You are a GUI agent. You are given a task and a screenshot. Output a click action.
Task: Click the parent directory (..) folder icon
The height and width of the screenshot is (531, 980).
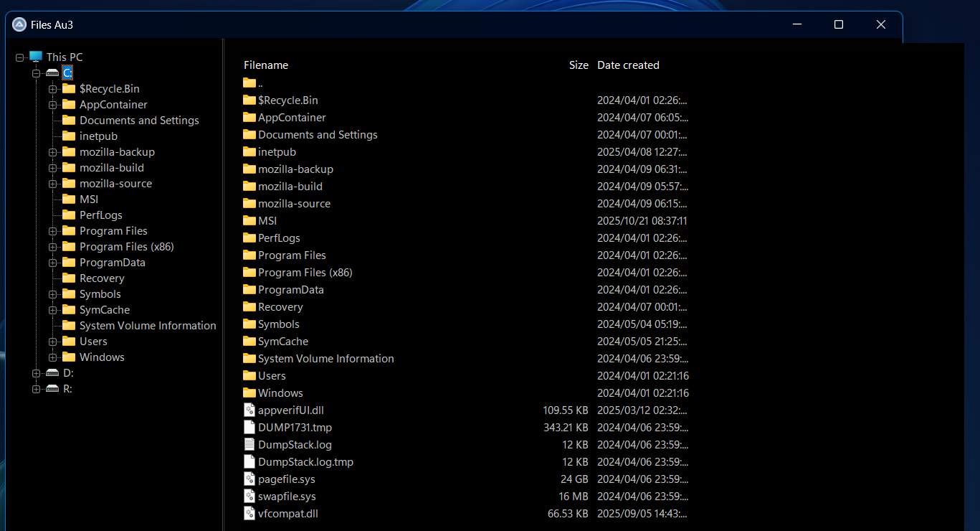point(249,83)
